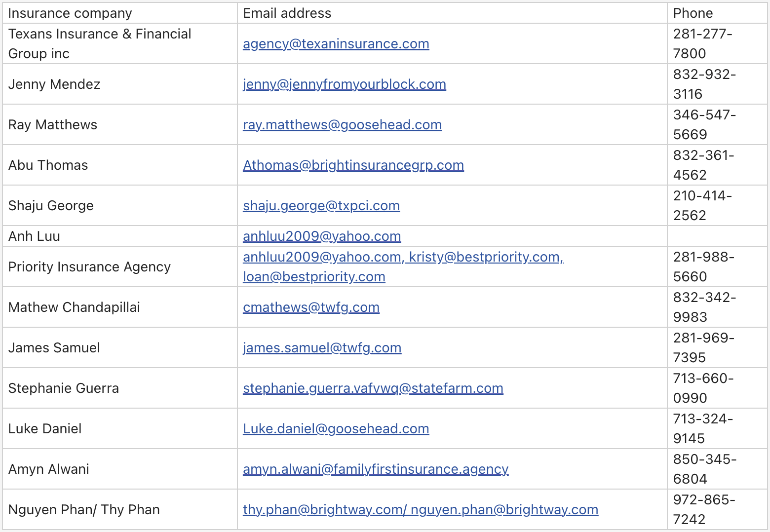Screen dimensions: 770x532
Task: Click Jenny Mendez's jennyfromyourblock.com email link
Action: click(x=344, y=84)
